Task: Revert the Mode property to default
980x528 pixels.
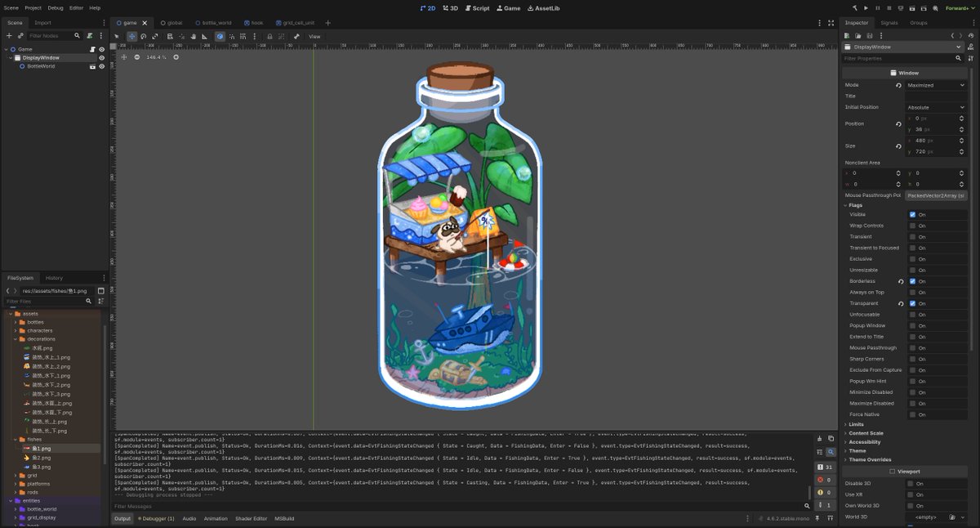Action: (x=898, y=85)
